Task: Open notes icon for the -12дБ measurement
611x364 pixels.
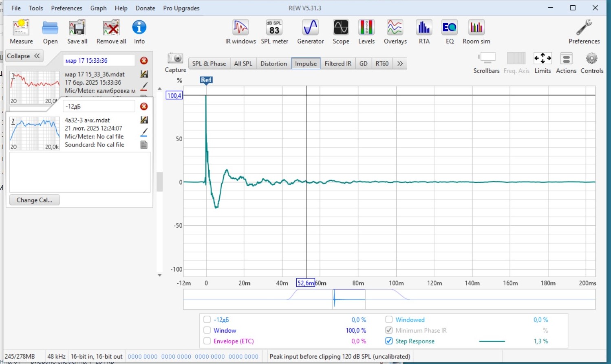Action: pos(144,145)
